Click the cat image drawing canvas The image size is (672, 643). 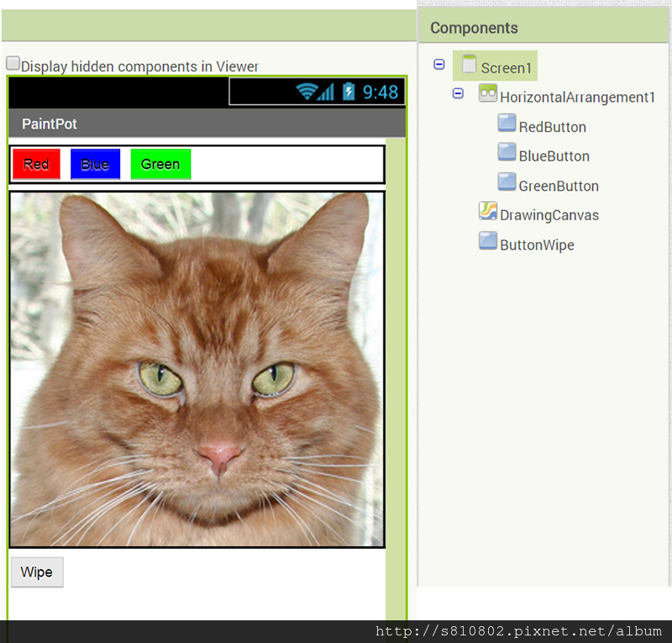pos(197,370)
